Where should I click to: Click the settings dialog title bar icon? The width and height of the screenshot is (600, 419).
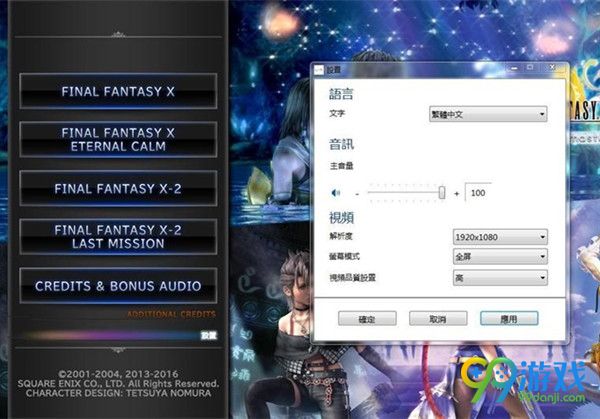[x=319, y=70]
